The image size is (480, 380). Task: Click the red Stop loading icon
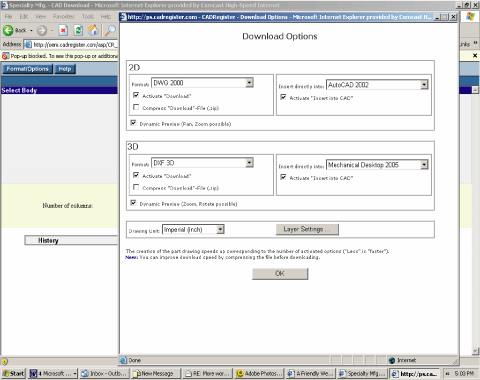[x=63, y=30]
